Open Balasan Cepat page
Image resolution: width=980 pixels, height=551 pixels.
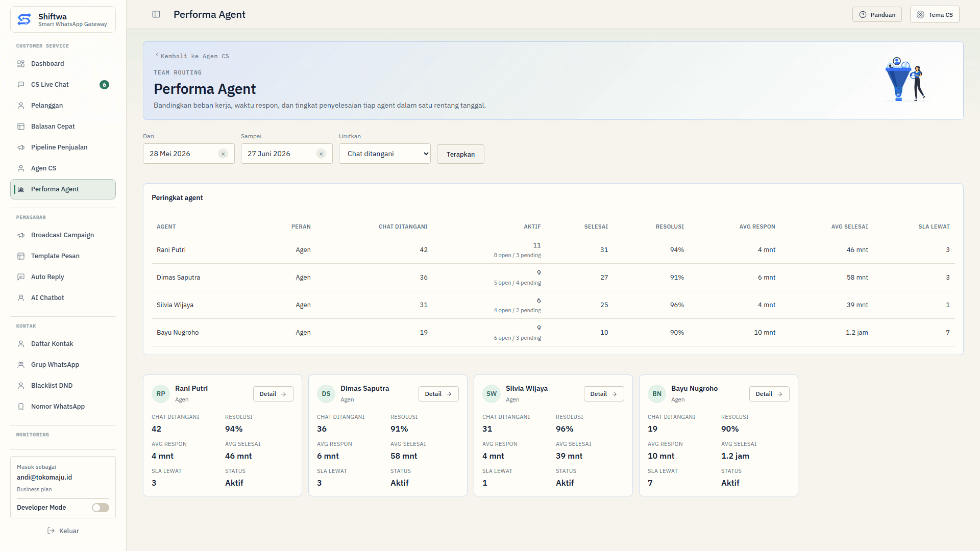pos(63,127)
